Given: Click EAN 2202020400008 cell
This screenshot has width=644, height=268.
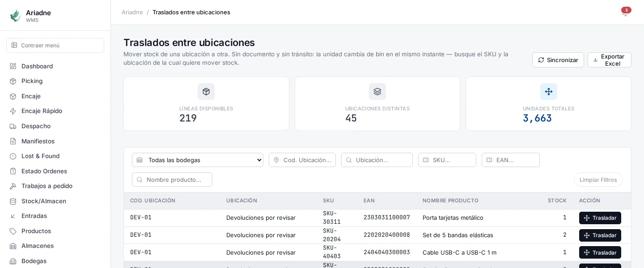Looking at the screenshot, I should (387, 235).
